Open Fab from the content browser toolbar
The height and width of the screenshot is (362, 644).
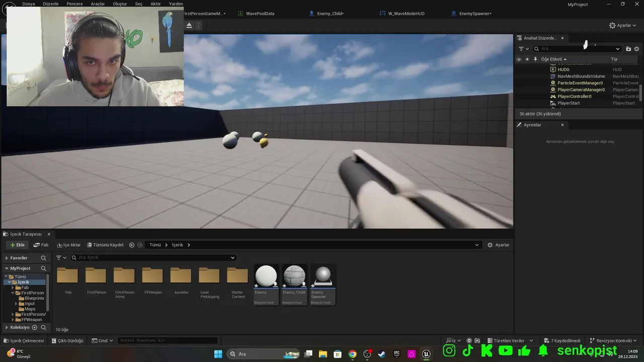click(x=41, y=245)
